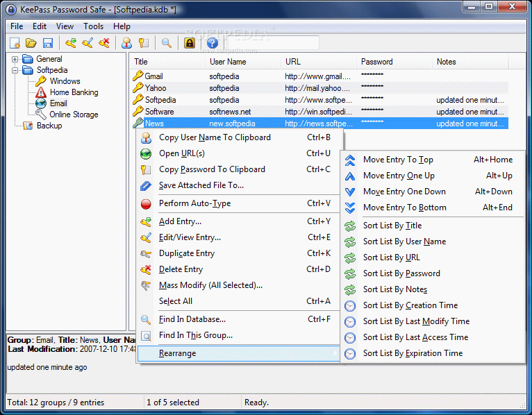Viewport: 532px width, 415px height.
Task: Choose Sort List By Creation Time
Action: pyautogui.click(x=433, y=305)
